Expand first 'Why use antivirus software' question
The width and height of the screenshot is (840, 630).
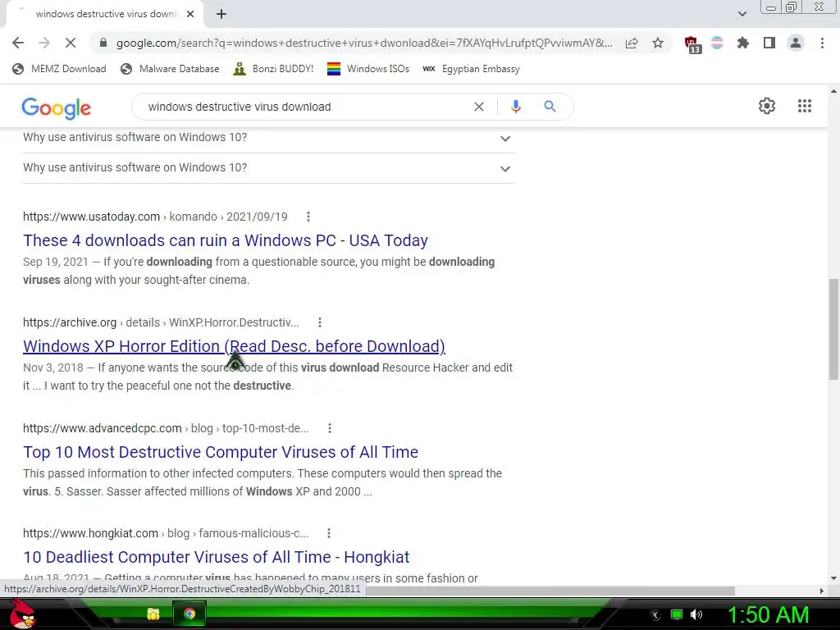click(x=269, y=138)
